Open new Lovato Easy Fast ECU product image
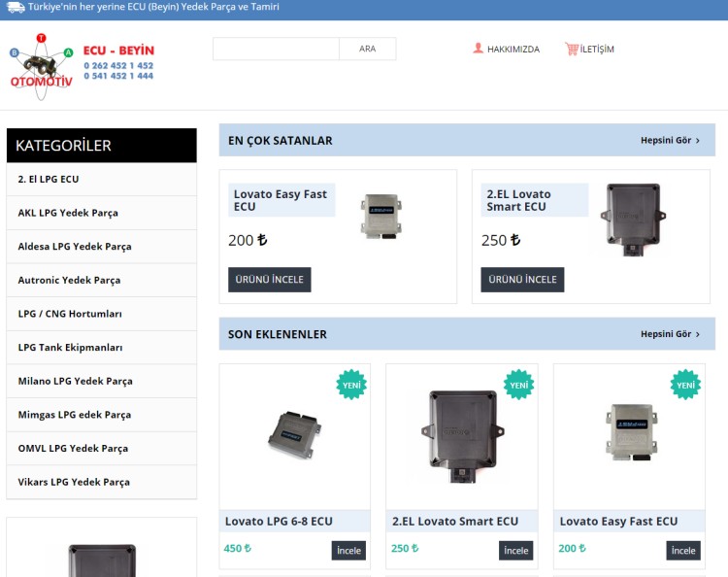 pyautogui.click(x=632, y=432)
